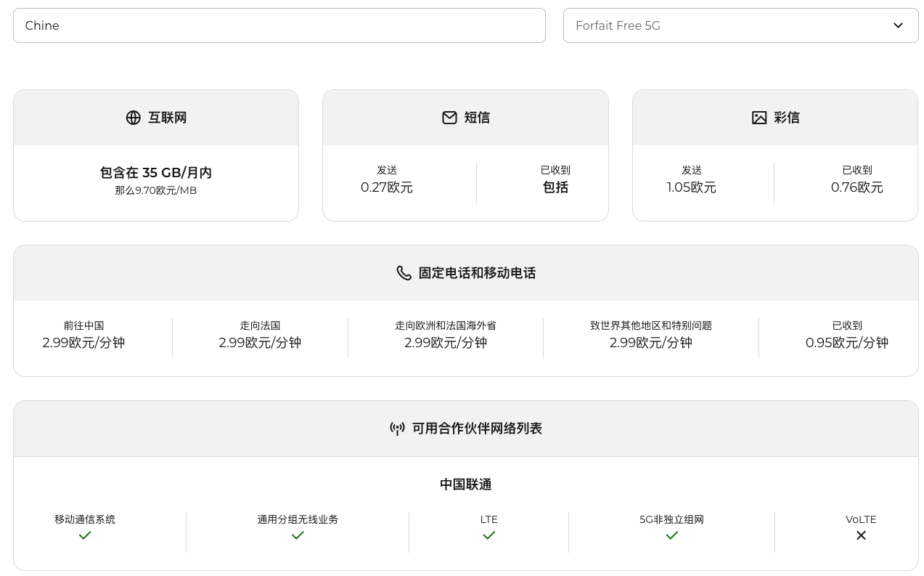This screenshot has width=924, height=576.
Task: Click the phone icon beside 固定电话和移动电话
Action: pyautogui.click(x=404, y=273)
